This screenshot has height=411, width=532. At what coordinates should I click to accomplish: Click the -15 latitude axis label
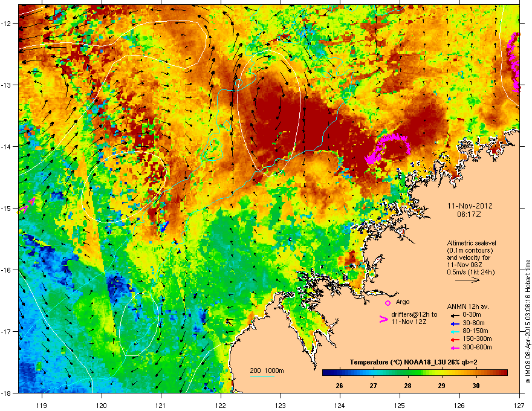7,208
